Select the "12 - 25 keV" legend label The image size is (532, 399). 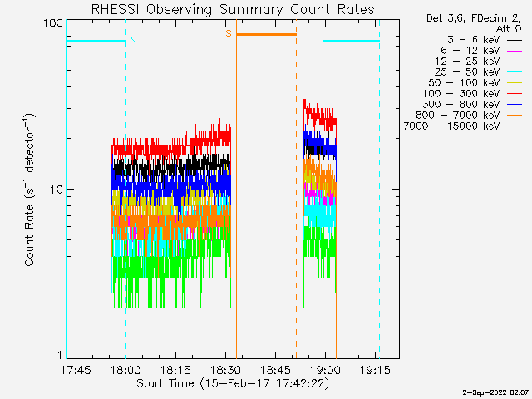(467, 62)
